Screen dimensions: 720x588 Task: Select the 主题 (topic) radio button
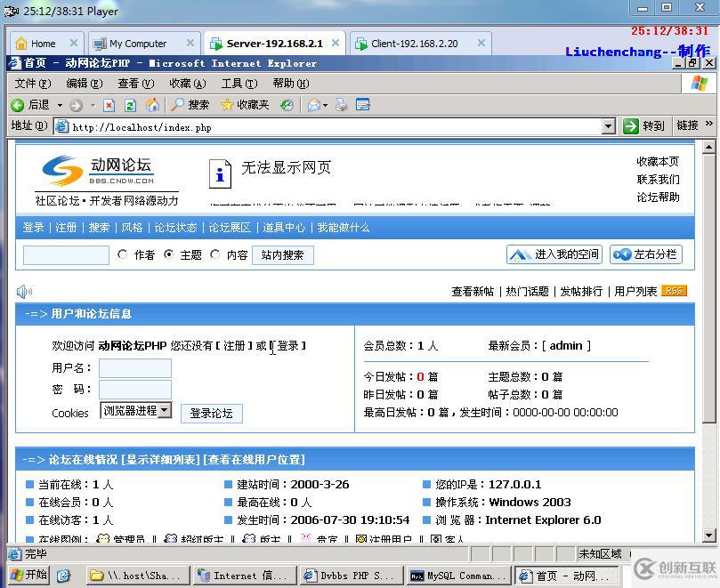point(168,254)
